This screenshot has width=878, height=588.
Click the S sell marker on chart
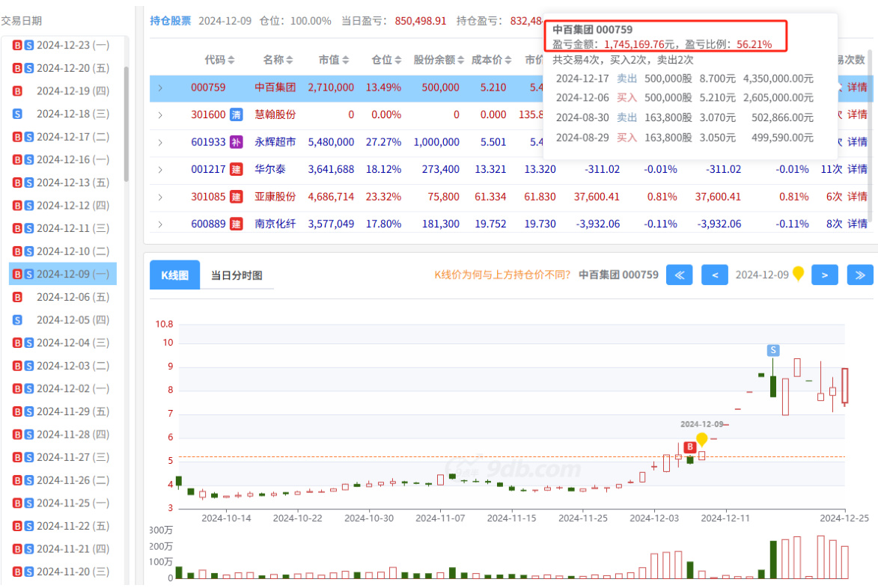click(x=773, y=350)
